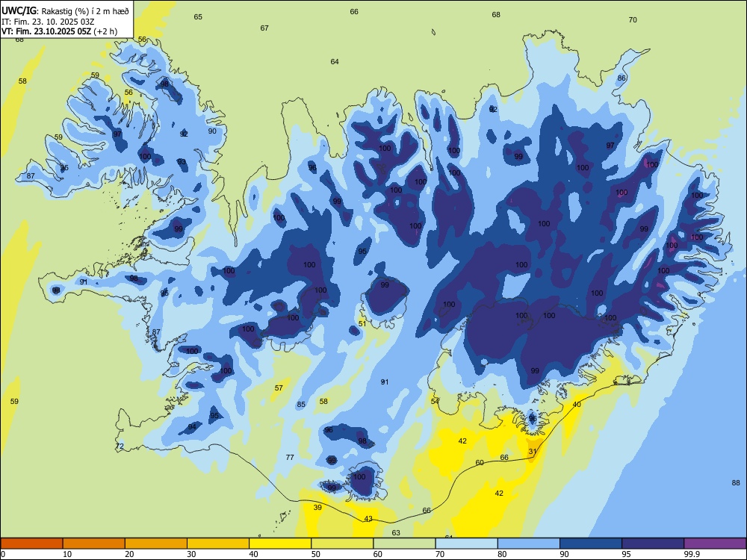This screenshot has width=747, height=560.
Task: Click the legend tick label '50'
Action: (316, 554)
